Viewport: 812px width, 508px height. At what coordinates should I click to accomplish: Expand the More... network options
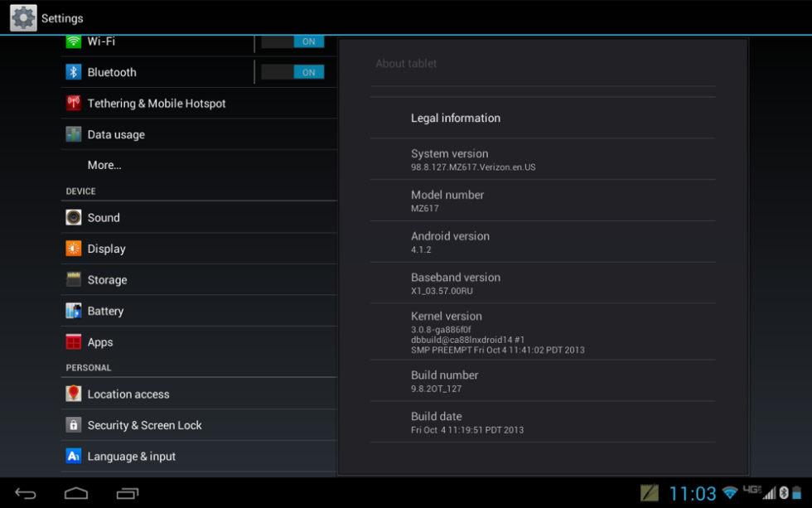104,165
